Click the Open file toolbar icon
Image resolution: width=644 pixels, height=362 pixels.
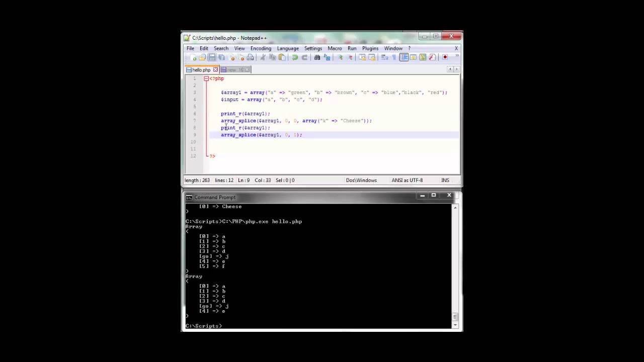click(x=203, y=57)
